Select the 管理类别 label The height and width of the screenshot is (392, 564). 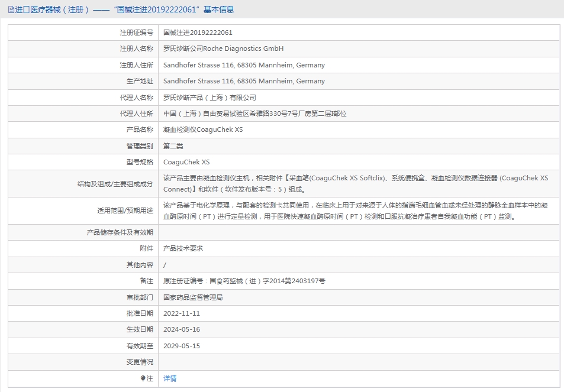click(140, 146)
